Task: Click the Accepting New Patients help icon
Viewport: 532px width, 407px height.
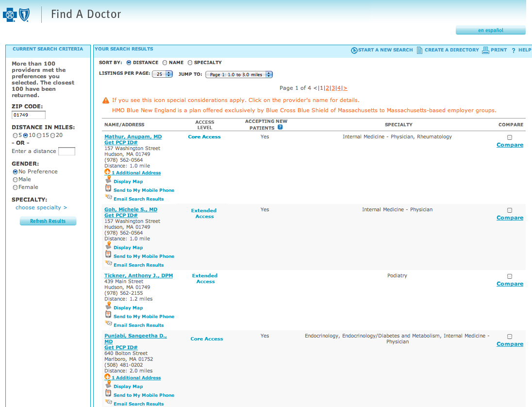Action: pyautogui.click(x=280, y=128)
